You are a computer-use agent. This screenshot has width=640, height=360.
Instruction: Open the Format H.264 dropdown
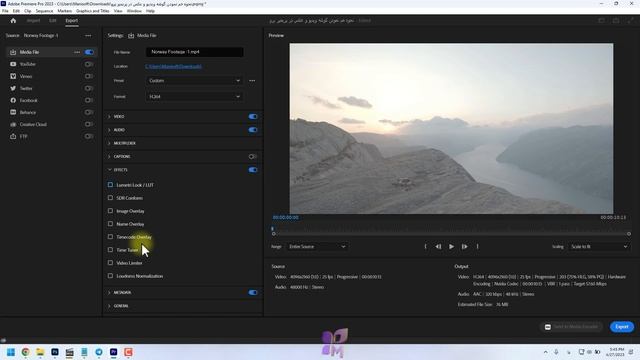pos(194,97)
